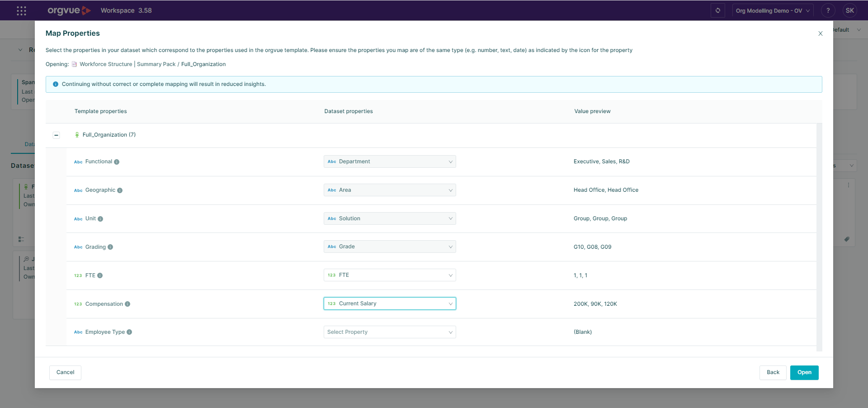Collapse the Full_Organization group
Screen dimensions: 868x408
(56, 135)
